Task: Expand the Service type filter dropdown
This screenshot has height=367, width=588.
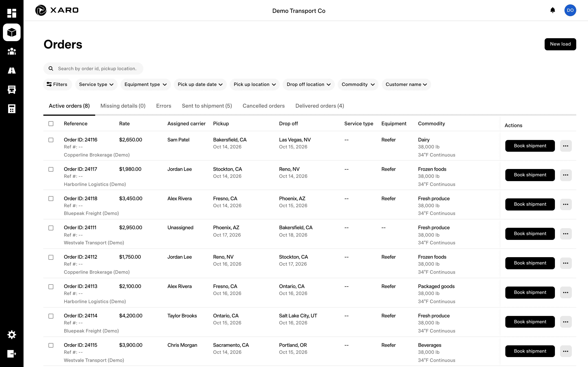Action: pyautogui.click(x=96, y=84)
